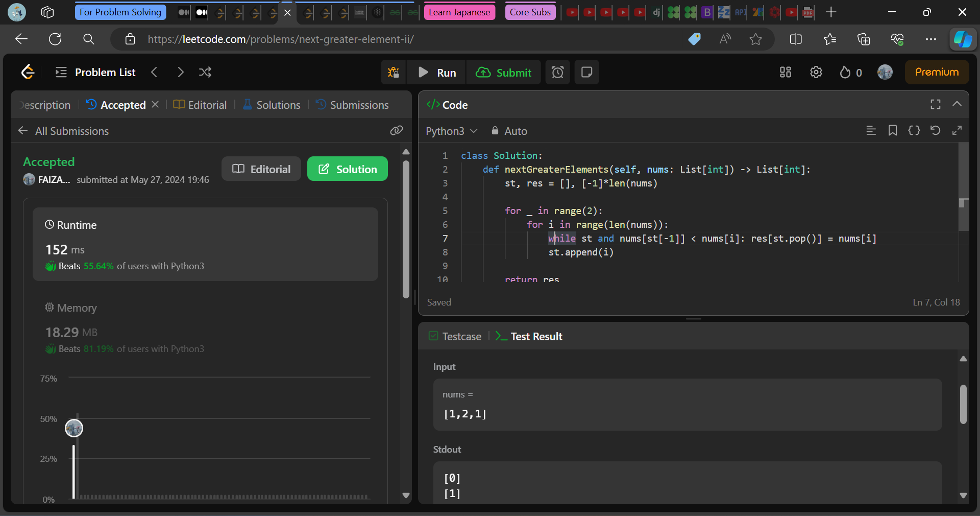
Task: Toggle Auto lock mode in editor
Action: pos(509,131)
